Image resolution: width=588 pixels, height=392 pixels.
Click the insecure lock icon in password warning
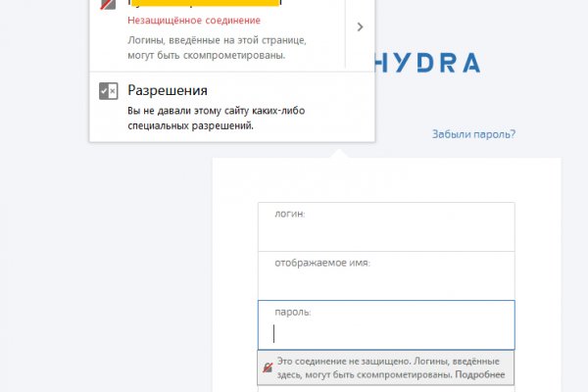pos(267,368)
